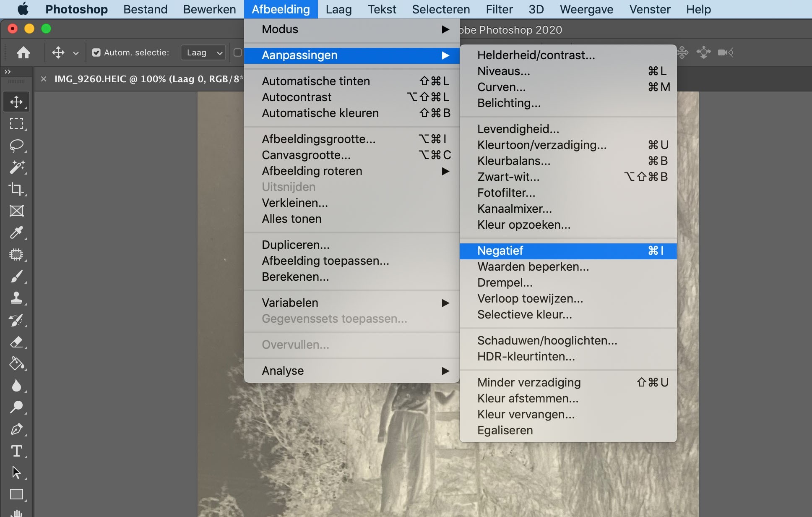Select the Rectangular Marquee tool

(x=17, y=123)
